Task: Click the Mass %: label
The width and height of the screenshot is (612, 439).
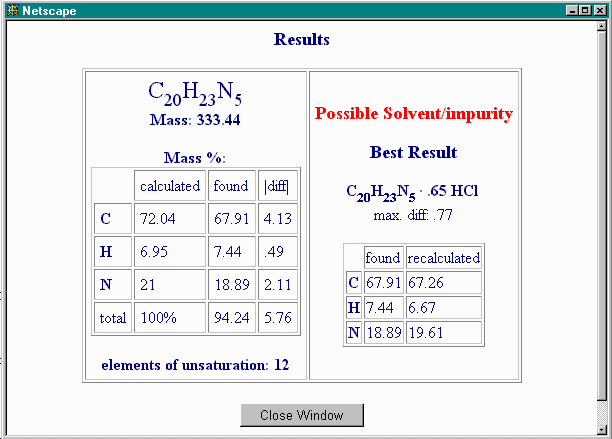Action: click(x=195, y=158)
